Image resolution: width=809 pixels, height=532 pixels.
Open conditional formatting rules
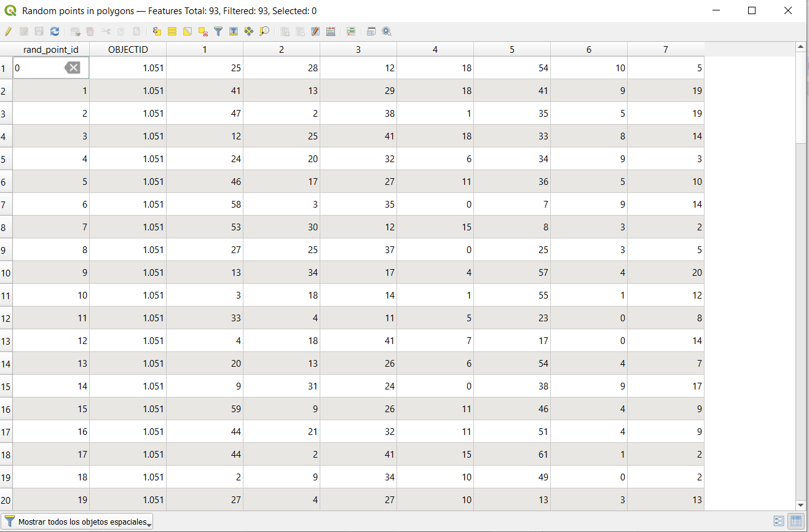pos(351,31)
